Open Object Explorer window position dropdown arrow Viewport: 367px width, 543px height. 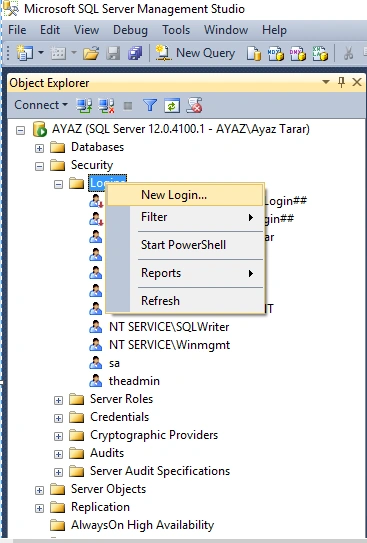[x=326, y=82]
